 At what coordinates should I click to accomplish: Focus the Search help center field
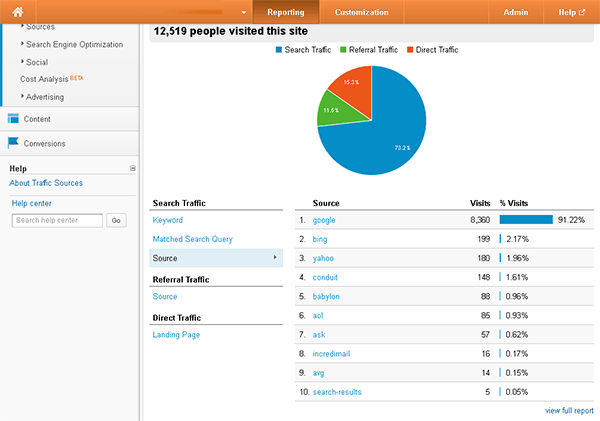coord(57,220)
